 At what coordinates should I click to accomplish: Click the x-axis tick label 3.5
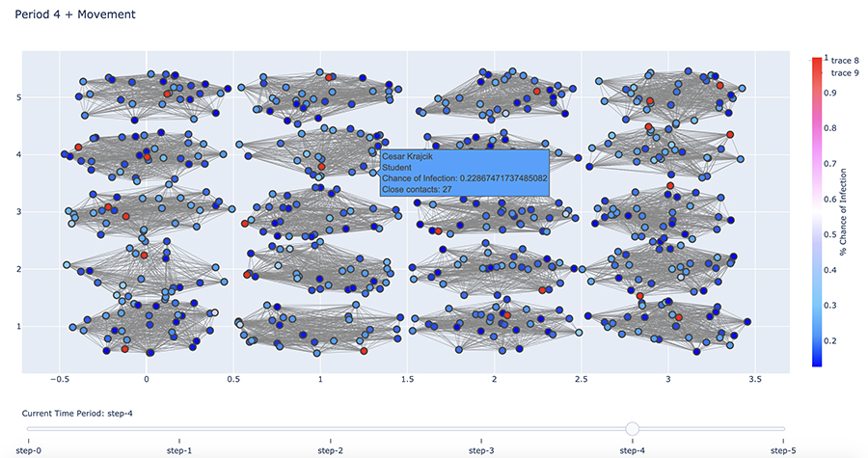tap(755, 380)
